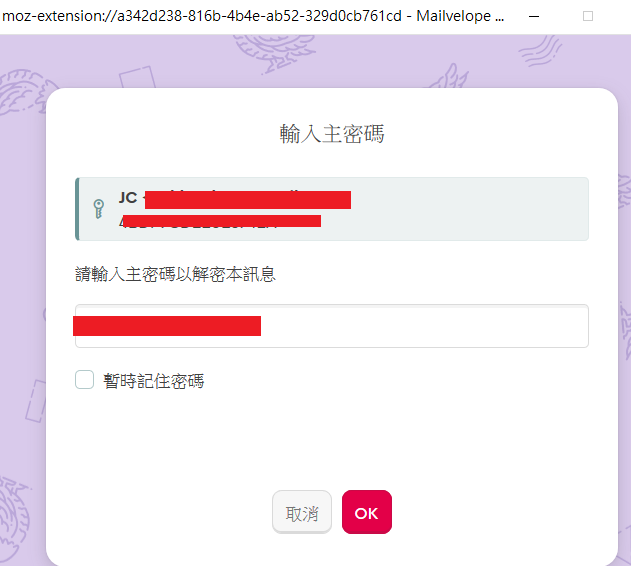Viewport: 631px width, 566px height.
Task: Click the wavy lines decoration at top right
Action: [x=540, y=51]
